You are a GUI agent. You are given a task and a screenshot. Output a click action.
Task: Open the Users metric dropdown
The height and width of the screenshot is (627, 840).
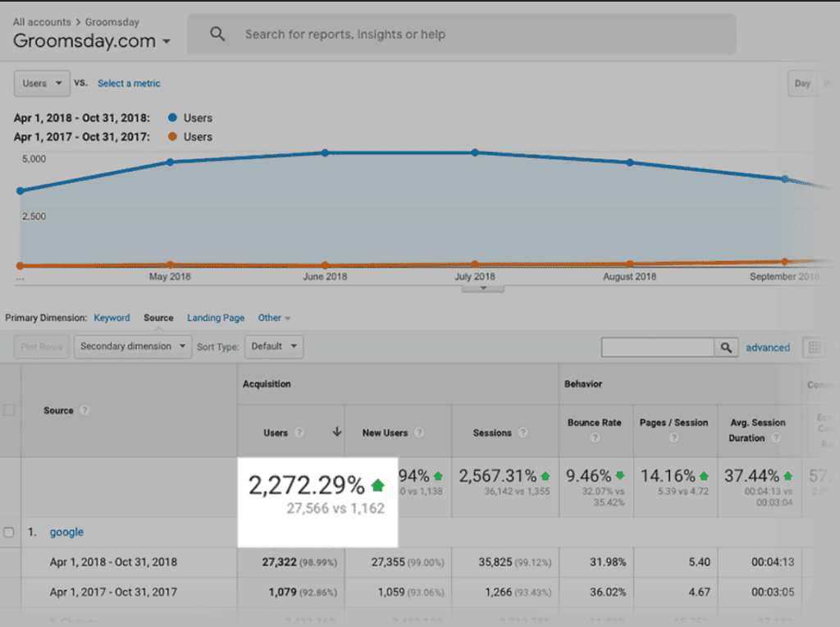point(41,83)
